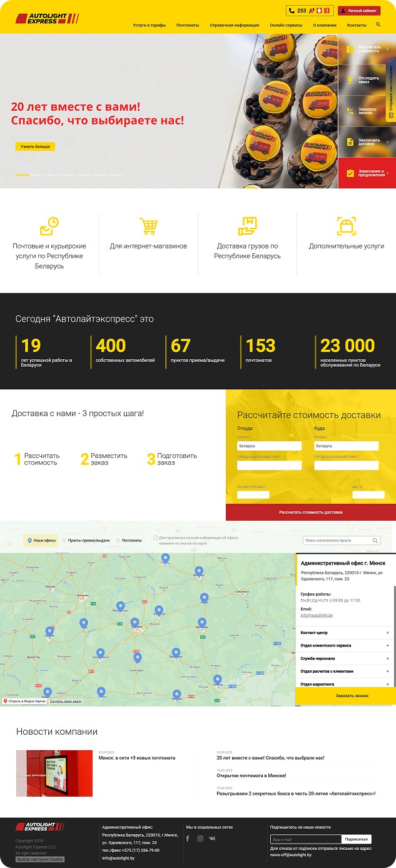Open news Минск: в сети +3 новых почтомата
Screen dimensions: 396x868
[137, 758]
